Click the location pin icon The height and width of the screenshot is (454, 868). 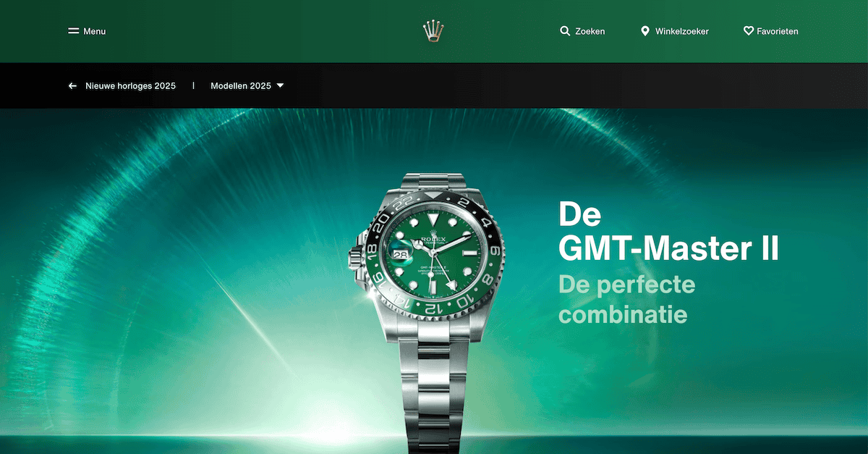pyautogui.click(x=645, y=31)
